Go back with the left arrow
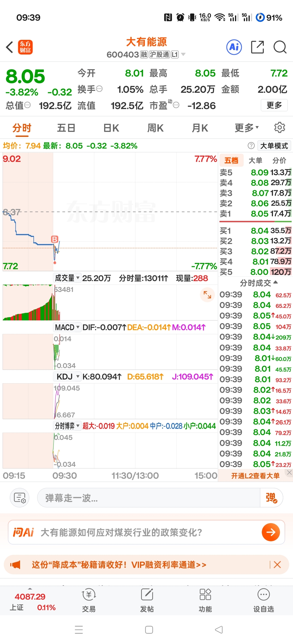 pos(10,47)
